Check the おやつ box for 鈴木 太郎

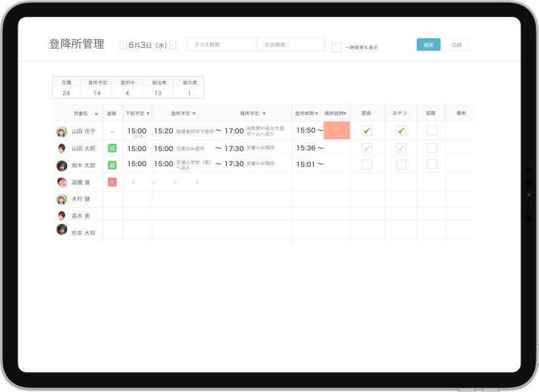pyautogui.click(x=401, y=165)
